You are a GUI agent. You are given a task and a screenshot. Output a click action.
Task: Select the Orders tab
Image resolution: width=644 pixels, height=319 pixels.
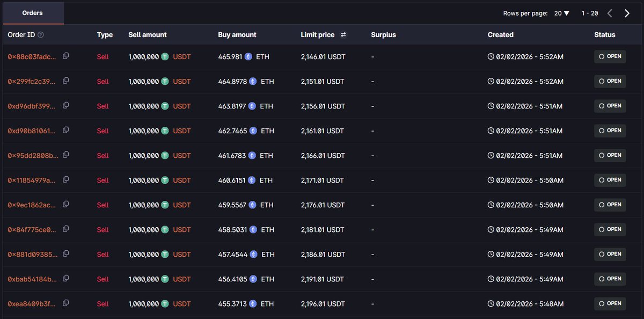[x=33, y=13]
